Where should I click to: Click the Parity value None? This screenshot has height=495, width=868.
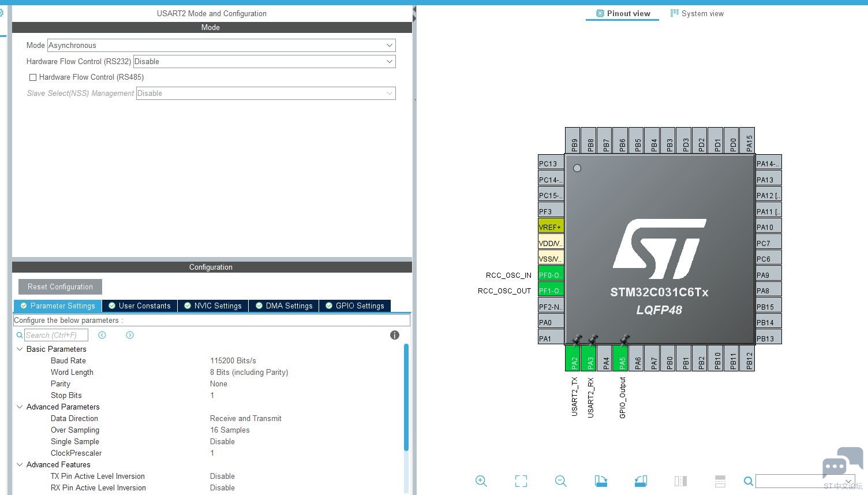point(219,384)
